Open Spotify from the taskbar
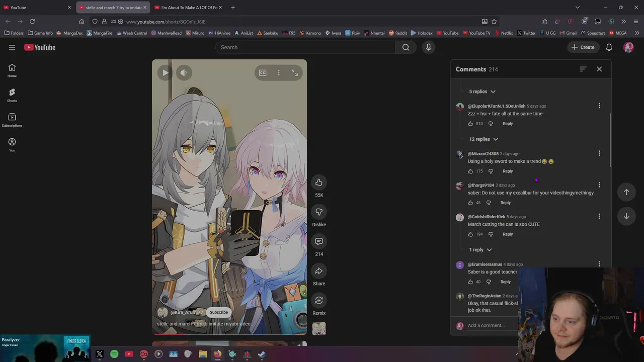The width and height of the screenshot is (644, 362). pyautogui.click(x=114, y=354)
